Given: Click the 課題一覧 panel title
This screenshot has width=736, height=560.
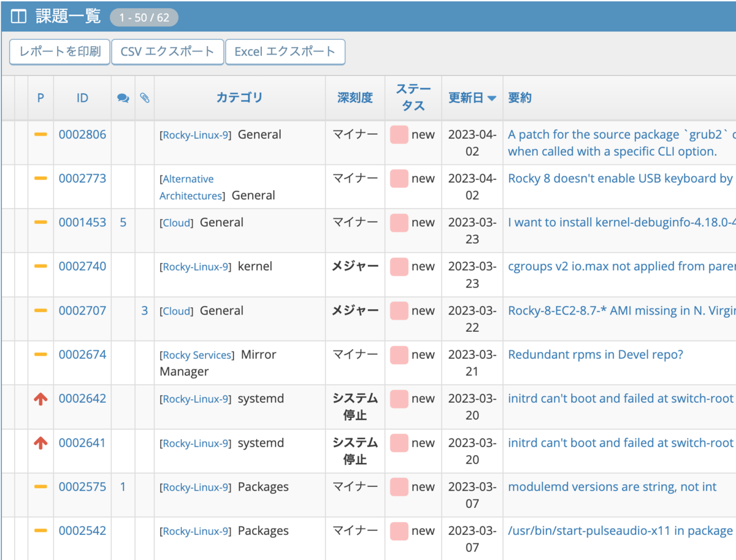Looking at the screenshot, I should tap(67, 17).
